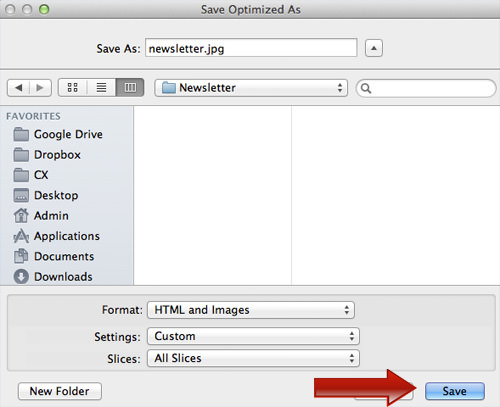
Task: Edit the Save As filename field
Action: coord(251,48)
